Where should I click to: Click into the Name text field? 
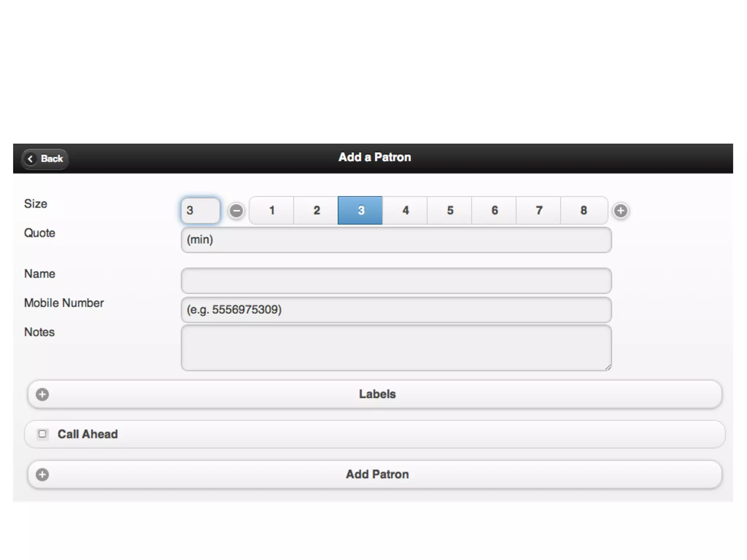point(396,281)
